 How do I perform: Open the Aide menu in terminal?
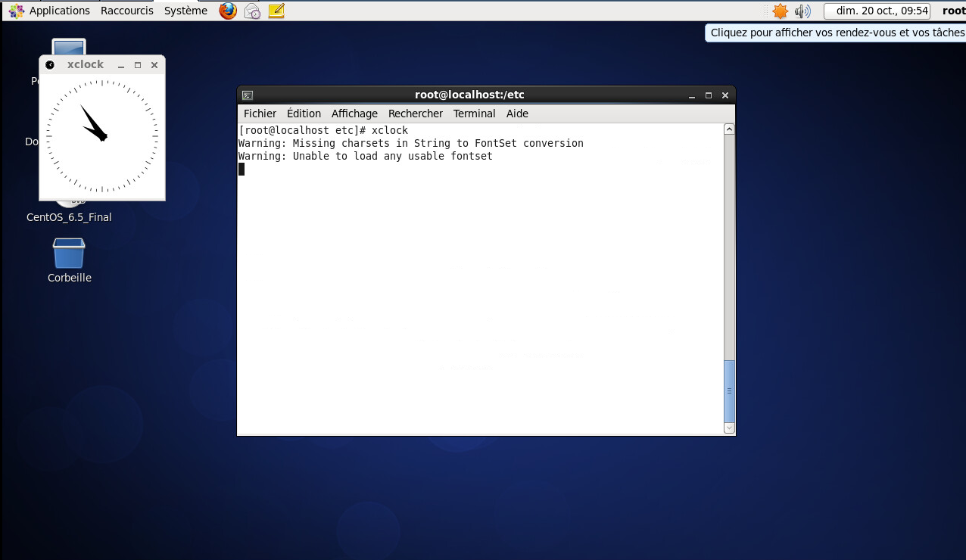point(517,114)
